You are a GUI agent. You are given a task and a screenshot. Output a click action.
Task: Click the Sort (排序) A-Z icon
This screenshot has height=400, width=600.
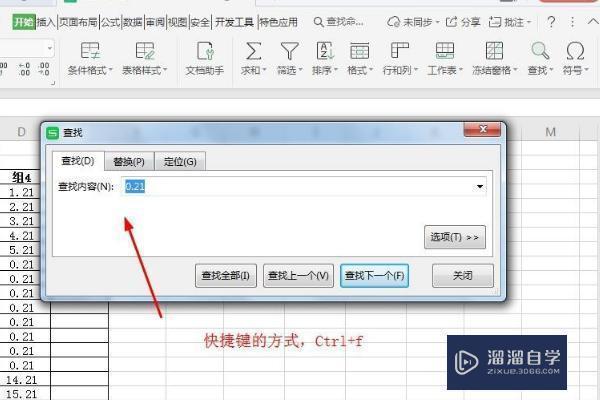pyautogui.click(x=325, y=51)
